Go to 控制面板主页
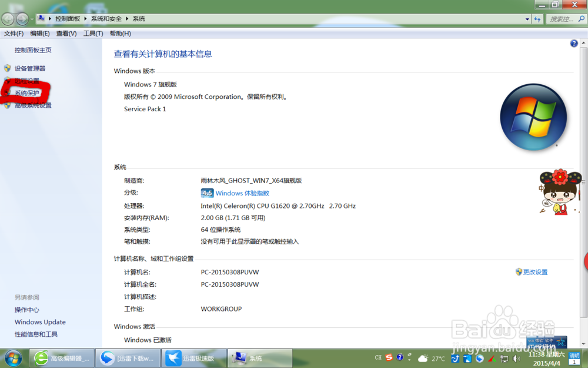 (33, 50)
